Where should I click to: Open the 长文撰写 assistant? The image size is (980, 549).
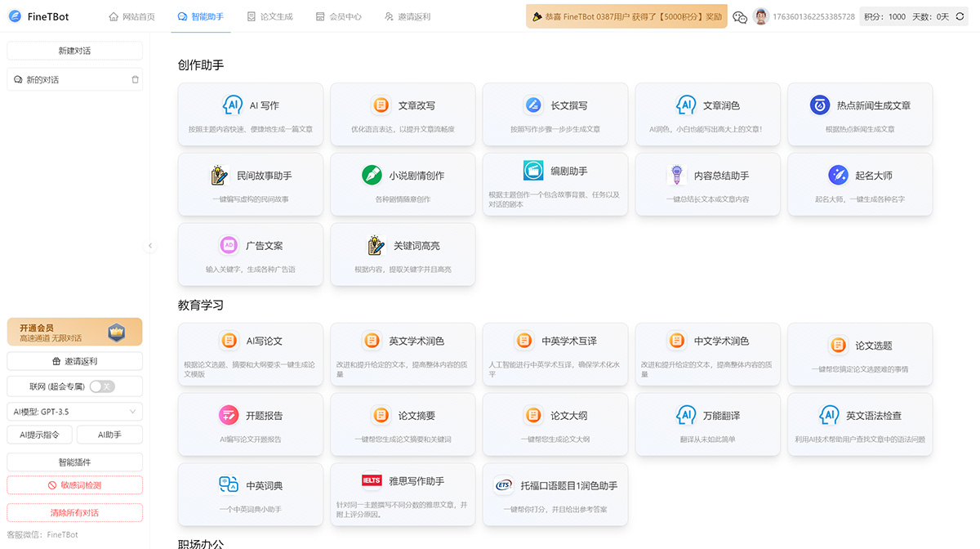click(555, 114)
